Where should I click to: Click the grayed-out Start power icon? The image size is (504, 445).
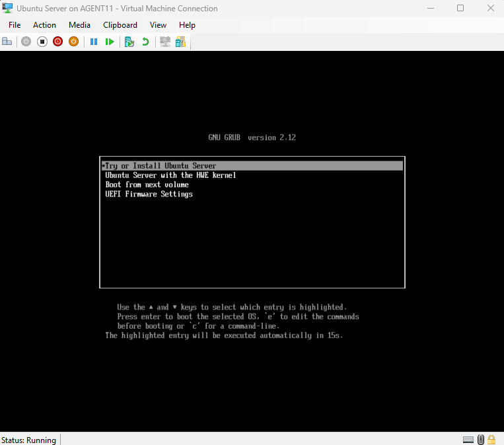(26, 42)
